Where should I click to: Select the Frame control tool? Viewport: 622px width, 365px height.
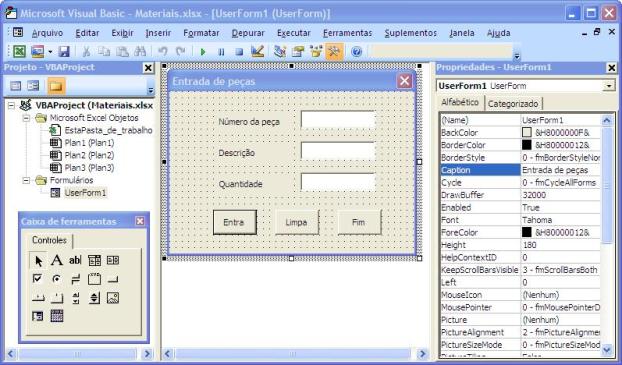click(x=94, y=279)
